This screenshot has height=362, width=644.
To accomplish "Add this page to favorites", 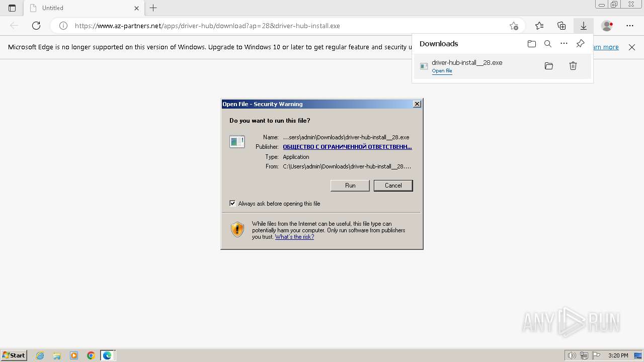I will 514,26.
